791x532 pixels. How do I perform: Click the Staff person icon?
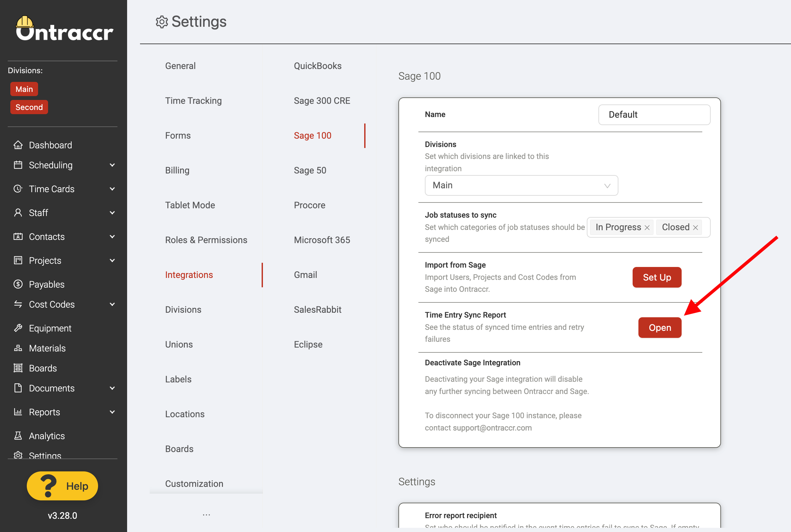pyautogui.click(x=18, y=213)
